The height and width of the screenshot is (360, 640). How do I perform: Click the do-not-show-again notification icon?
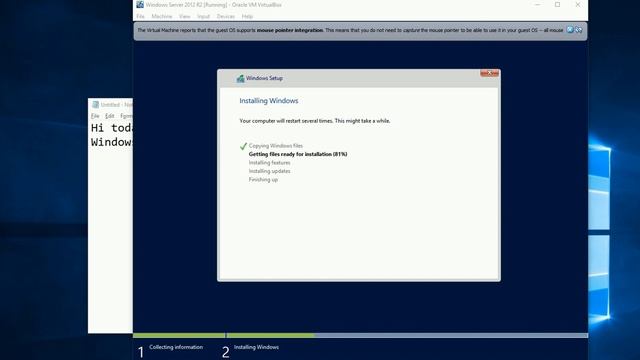click(579, 30)
